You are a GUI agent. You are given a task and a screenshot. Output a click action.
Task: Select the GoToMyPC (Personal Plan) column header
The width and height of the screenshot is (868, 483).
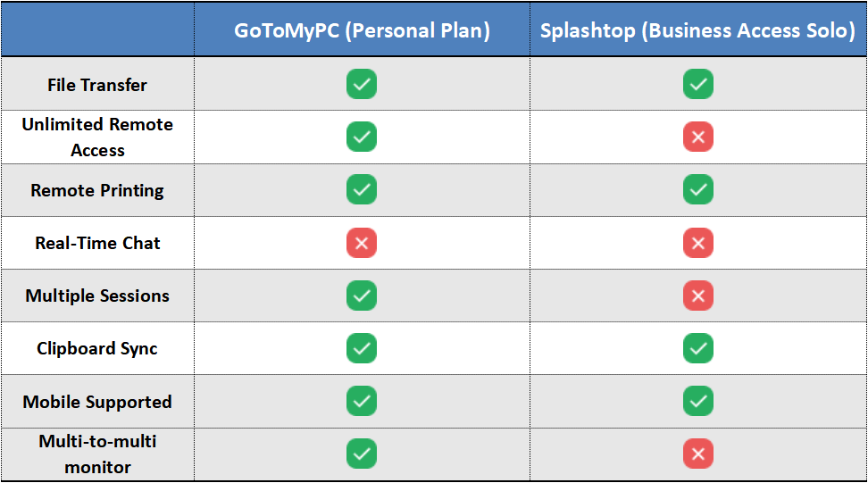click(362, 30)
